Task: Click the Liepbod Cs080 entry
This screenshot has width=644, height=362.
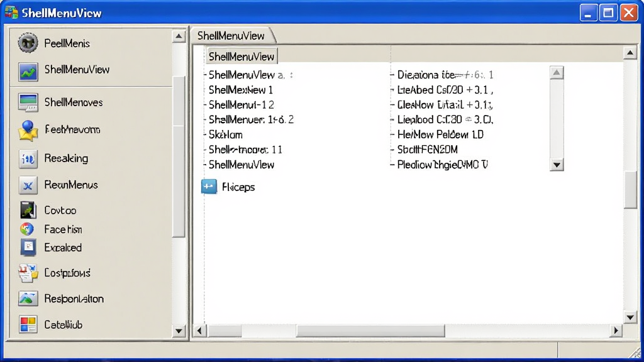Action: [x=445, y=119]
